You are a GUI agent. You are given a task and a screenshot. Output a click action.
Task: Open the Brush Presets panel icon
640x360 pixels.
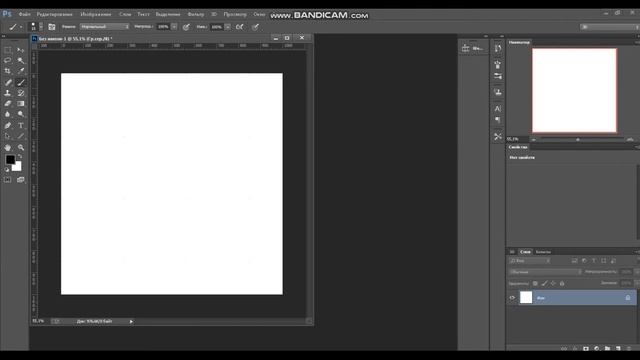[498, 76]
